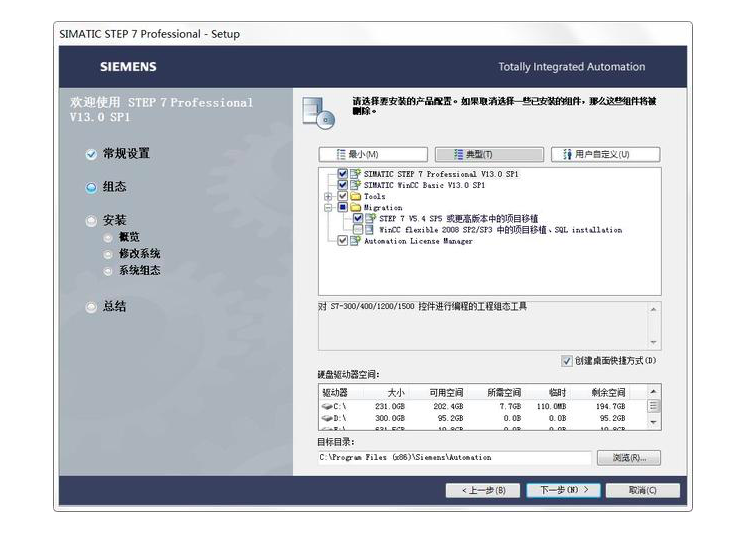
Task: Click the installer disc icon beside the instructions
Action: [319, 113]
